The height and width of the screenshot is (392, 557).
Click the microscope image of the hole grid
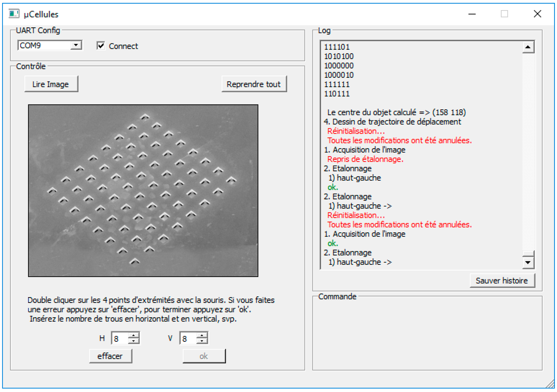(143, 191)
